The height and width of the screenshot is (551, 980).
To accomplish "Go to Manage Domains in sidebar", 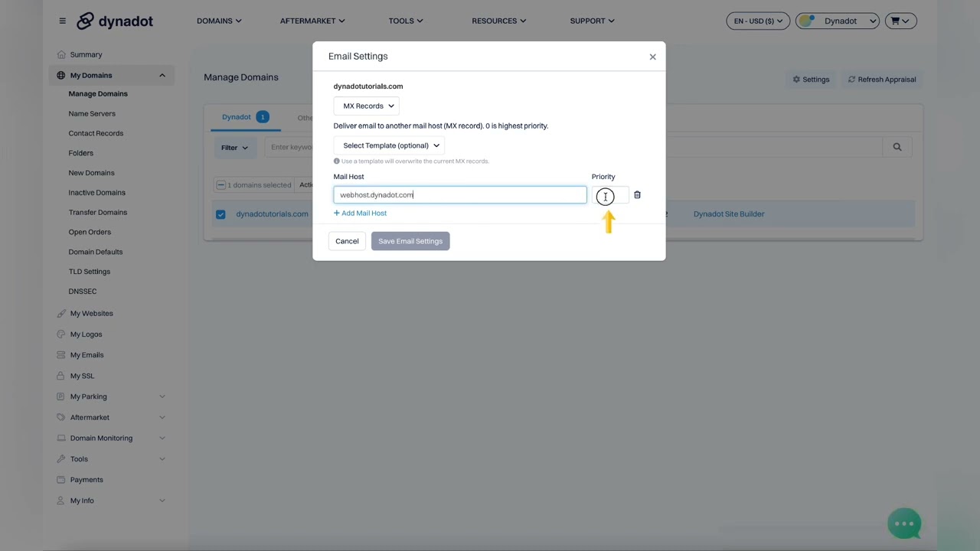I will click(x=98, y=94).
